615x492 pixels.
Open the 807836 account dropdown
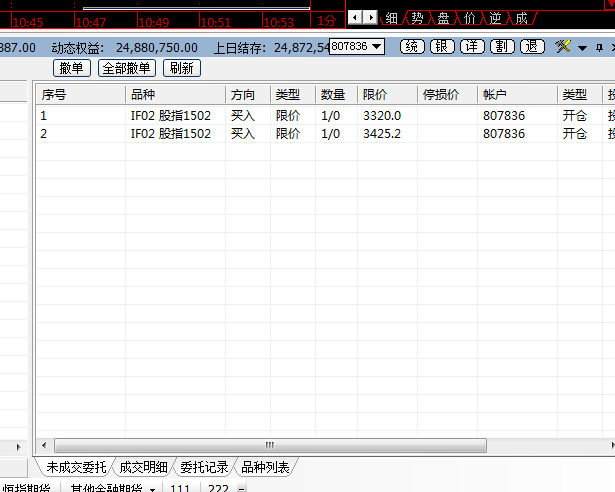(x=357, y=47)
